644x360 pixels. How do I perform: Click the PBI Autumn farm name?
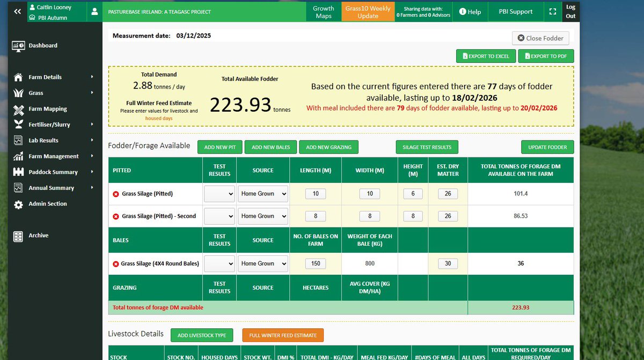point(53,18)
